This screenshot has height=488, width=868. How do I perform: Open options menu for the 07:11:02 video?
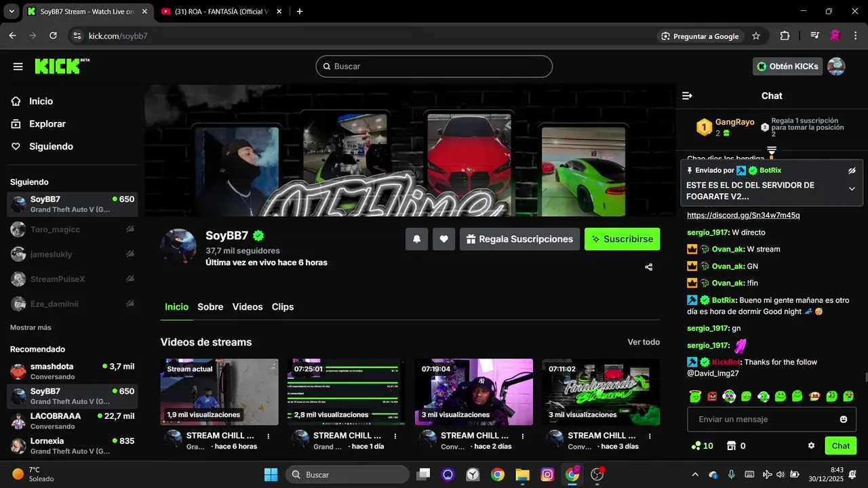tap(650, 436)
